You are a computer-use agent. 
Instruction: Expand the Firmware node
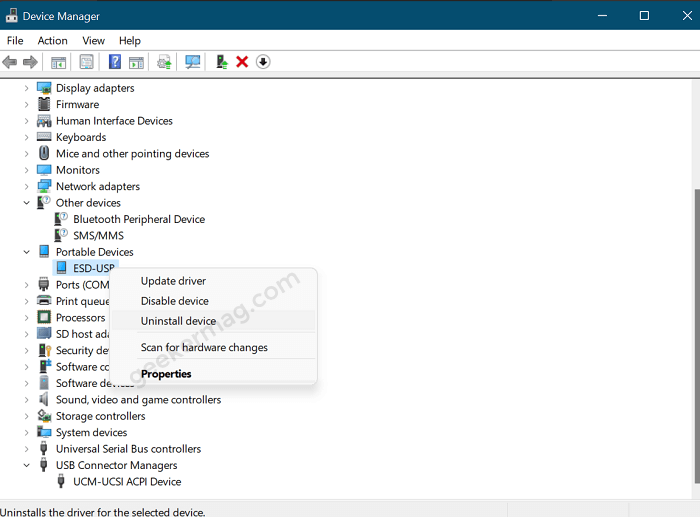pos(26,105)
